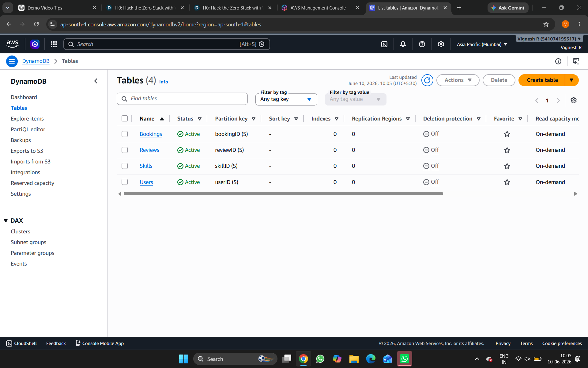Go to previous page of tables

click(x=537, y=101)
